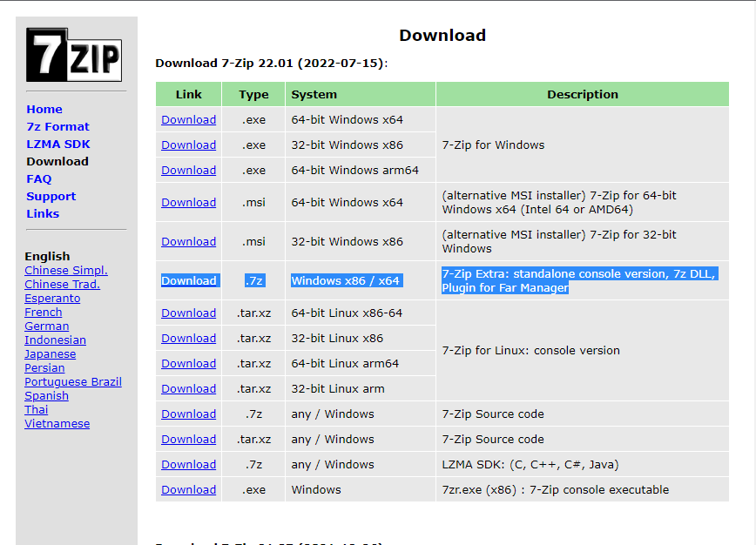Choose the Esperanto language link

pos(52,299)
